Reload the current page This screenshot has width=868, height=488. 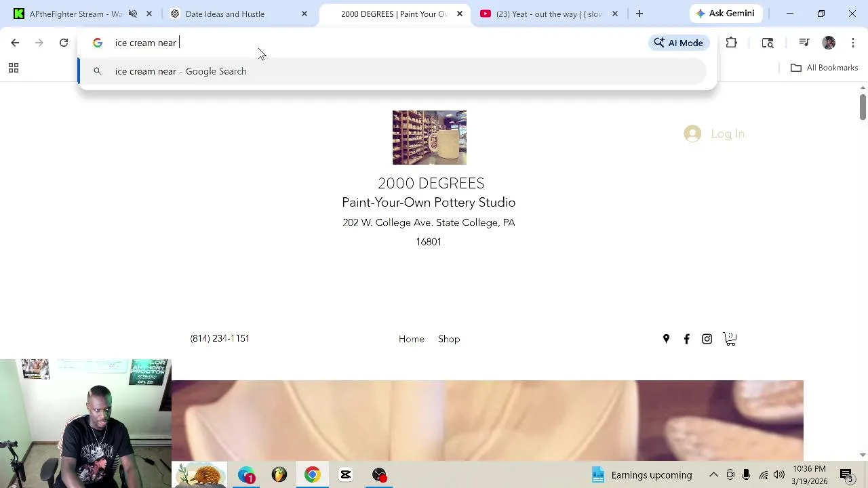pyautogui.click(x=64, y=43)
